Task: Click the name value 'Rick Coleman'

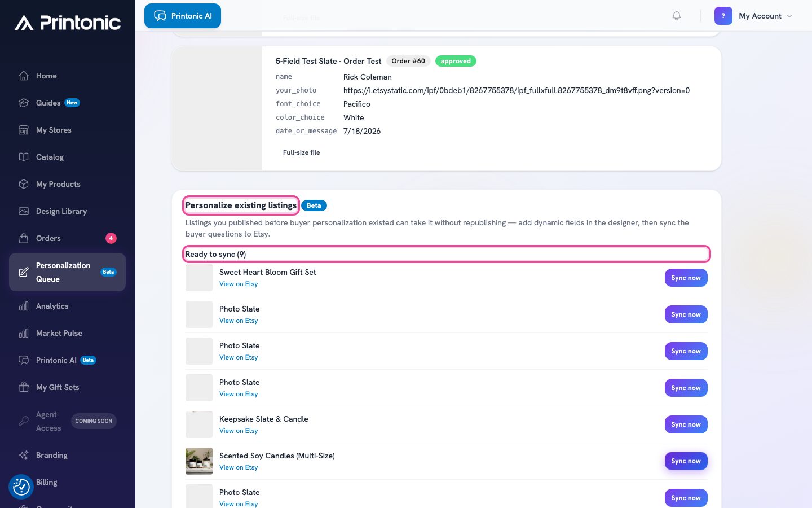Action: click(x=368, y=77)
